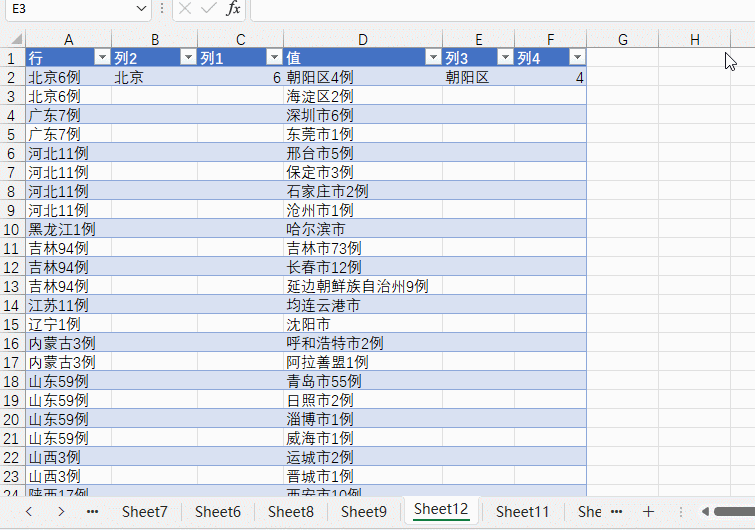Click cell containing 威海市1例

[363, 439]
